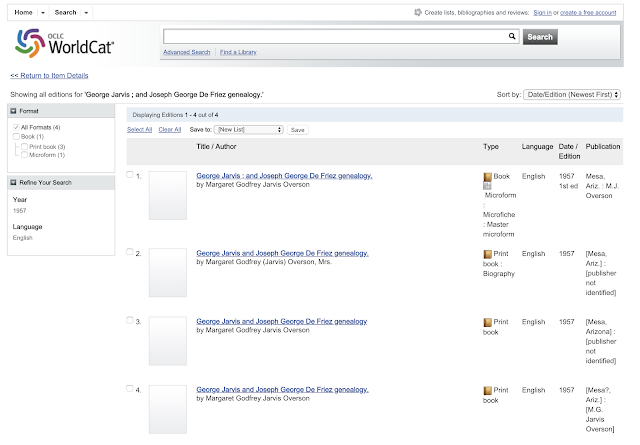Click the print book icon for result 2
Viewport: 640px width, 445px height.
click(x=488, y=255)
